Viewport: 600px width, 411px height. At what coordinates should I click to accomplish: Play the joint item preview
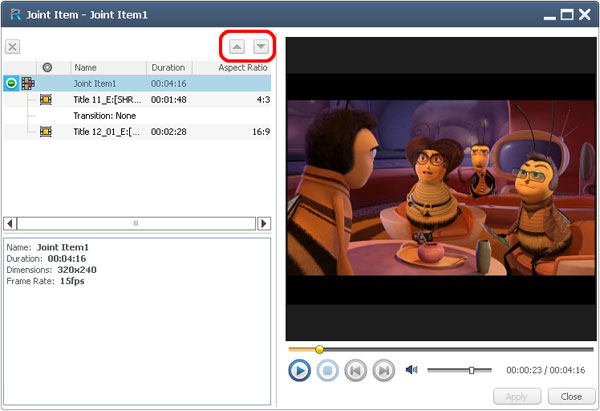299,370
